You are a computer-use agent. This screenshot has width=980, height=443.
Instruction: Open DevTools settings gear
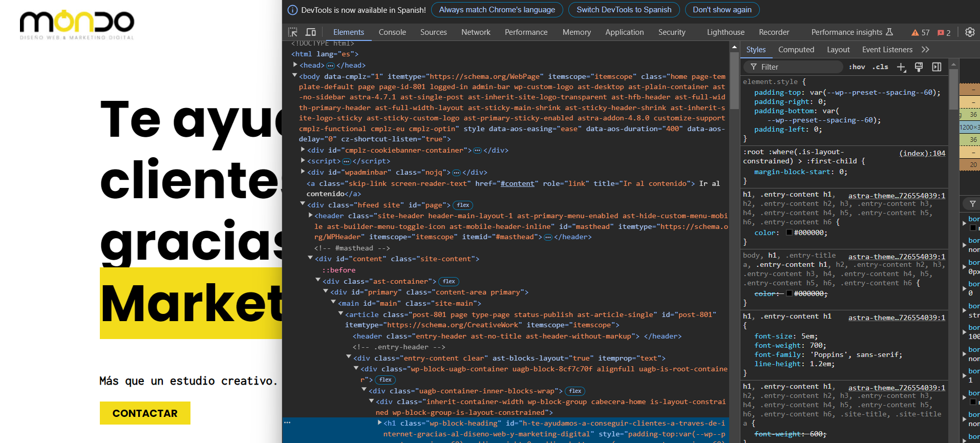pos(970,32)
